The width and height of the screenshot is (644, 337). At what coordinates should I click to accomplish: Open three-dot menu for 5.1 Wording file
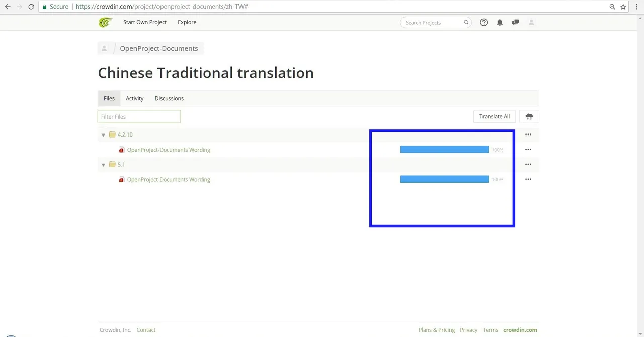pos(528,179)
